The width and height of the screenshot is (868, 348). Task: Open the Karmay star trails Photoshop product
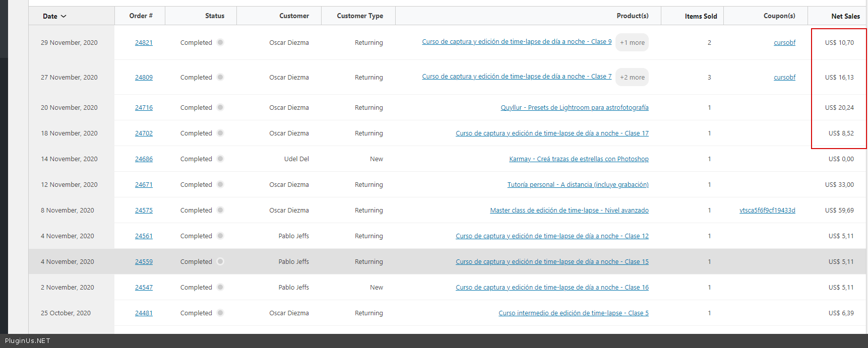[x=579, y=159]
